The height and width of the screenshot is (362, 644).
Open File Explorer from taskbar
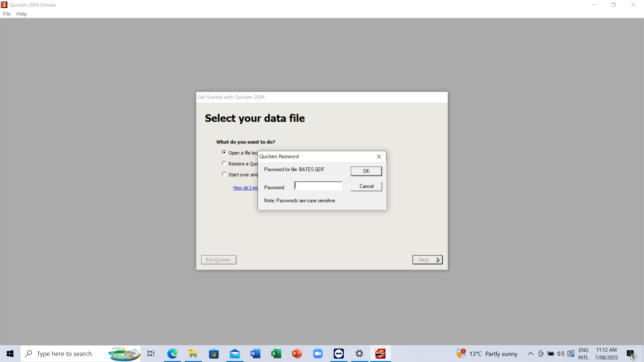pos(193,354)
